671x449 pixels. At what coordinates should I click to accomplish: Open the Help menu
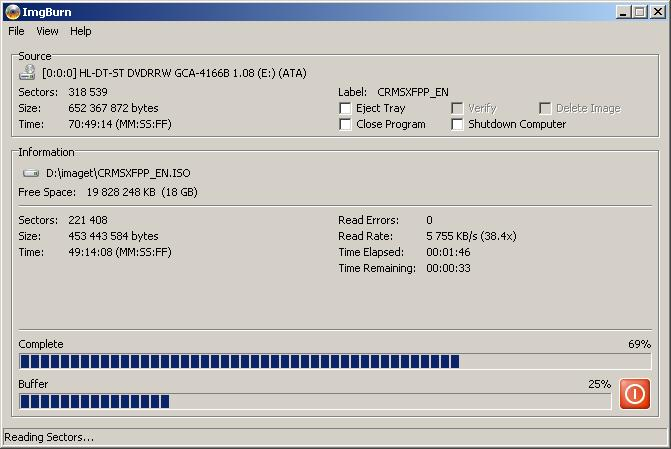[80, 31]
